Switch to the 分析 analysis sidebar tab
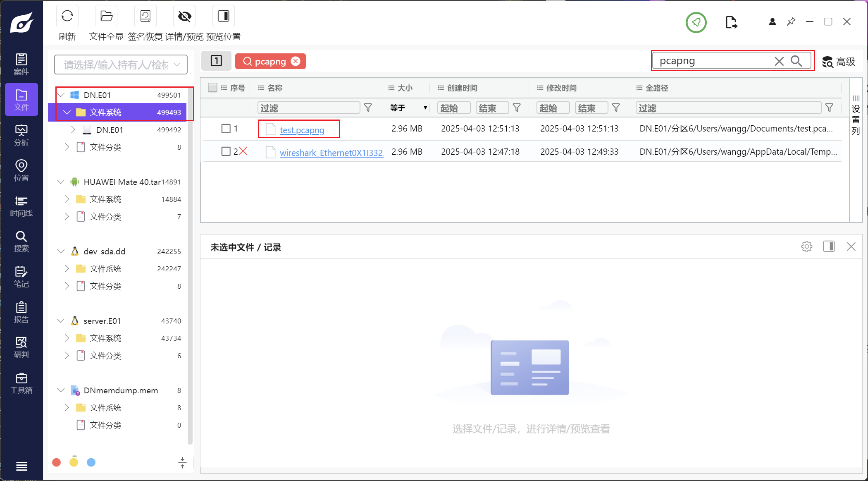868x481 pixels. pos(21,136)
